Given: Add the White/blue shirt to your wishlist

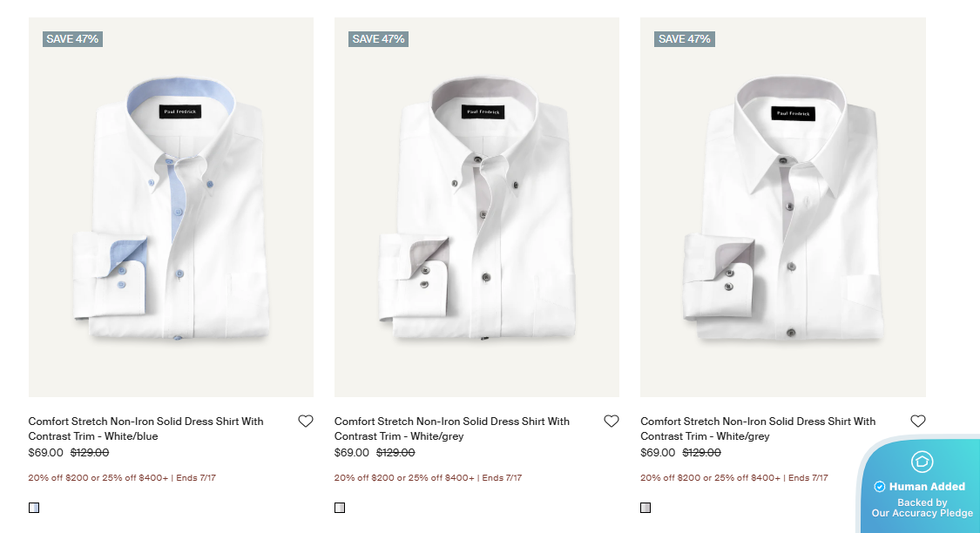Looking at the screenshot, I should pyautogui.click(x=305, y=421).
